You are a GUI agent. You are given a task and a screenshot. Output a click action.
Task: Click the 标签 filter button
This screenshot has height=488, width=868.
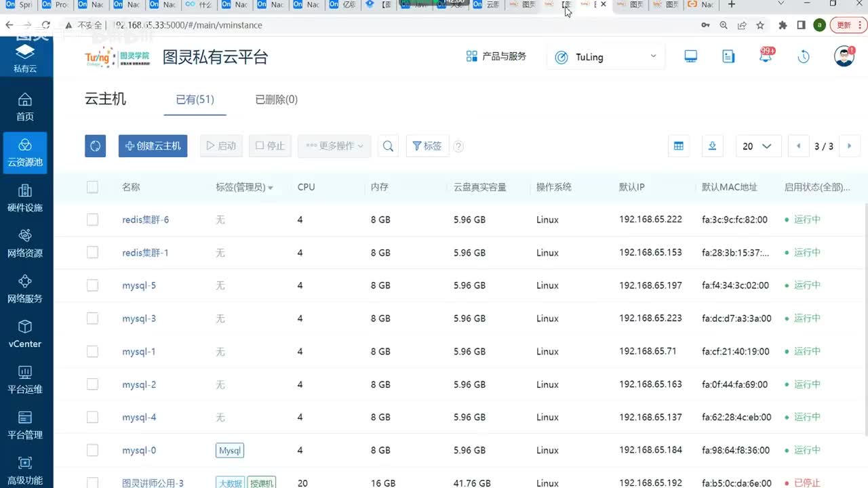(x=427, y=146)
